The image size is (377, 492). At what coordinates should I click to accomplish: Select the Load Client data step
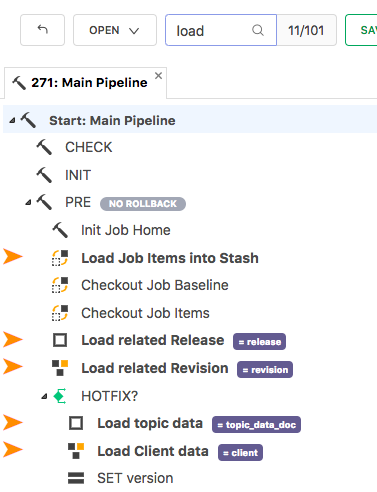[153, 451]
